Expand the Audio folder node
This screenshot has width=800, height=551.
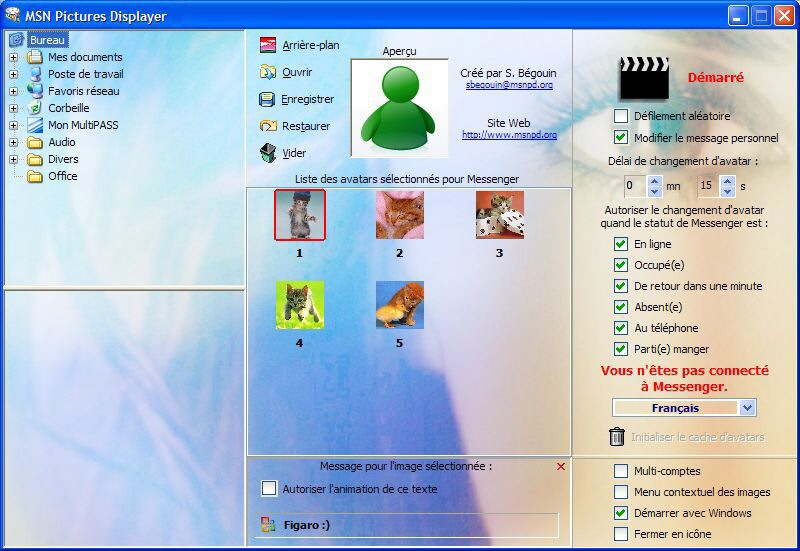point(14,142)
